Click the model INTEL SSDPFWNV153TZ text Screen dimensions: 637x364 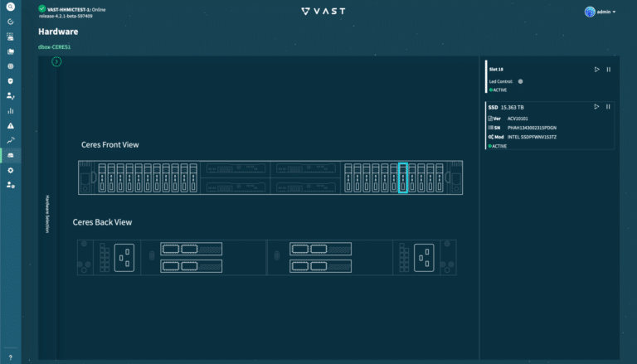point(532,137)
